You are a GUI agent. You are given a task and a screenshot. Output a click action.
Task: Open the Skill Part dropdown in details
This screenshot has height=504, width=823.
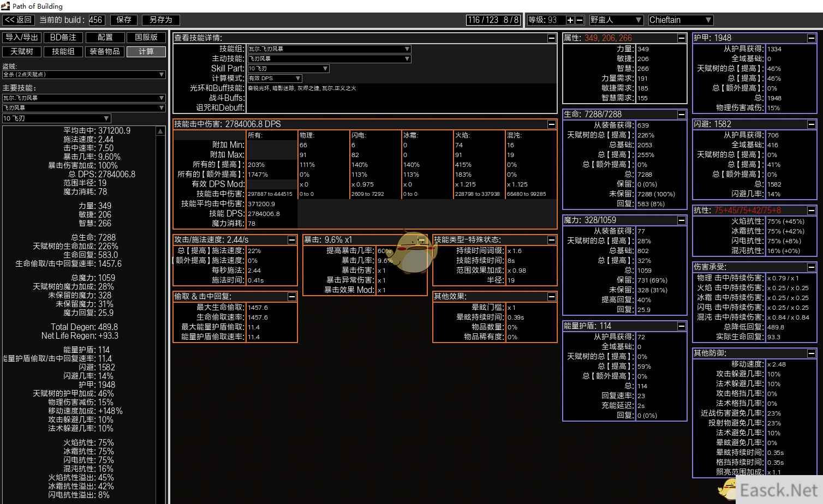click(x=288, y=69)
